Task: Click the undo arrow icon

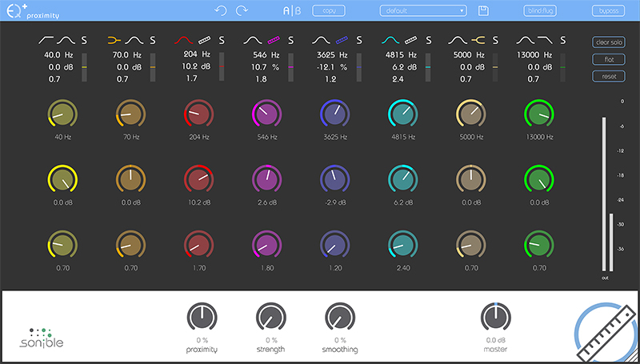Action: tap(222, 10)
